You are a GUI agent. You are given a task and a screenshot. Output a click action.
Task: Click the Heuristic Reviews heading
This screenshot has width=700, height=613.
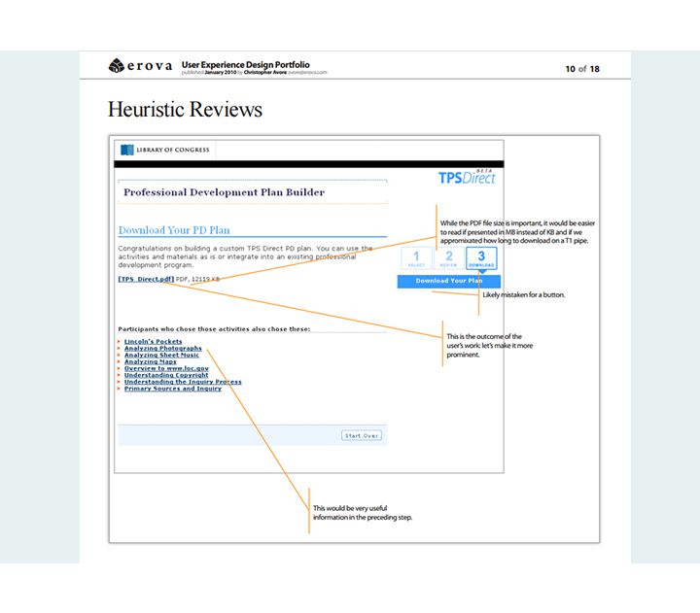185,109
